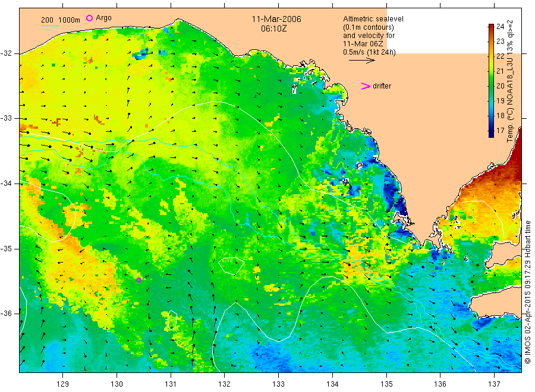This screenshot has height=392, width=535.
Task: Click longitude label 134
Action: (x=332, y=384)
